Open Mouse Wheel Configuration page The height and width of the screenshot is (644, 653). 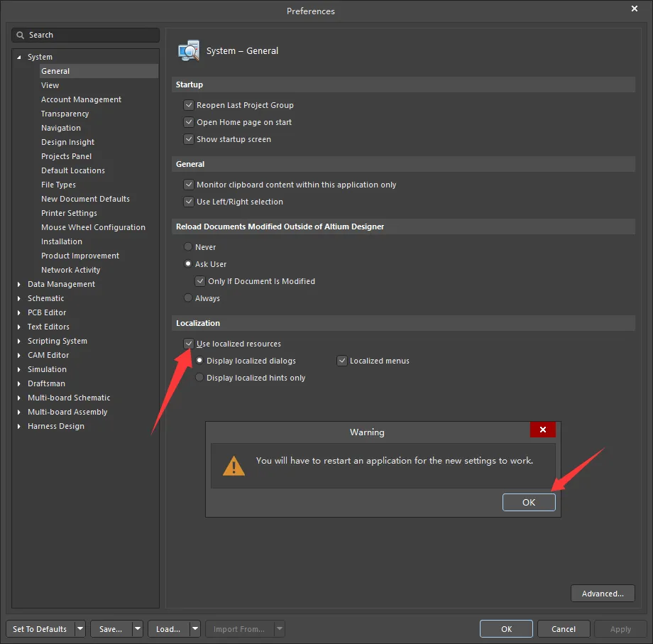point(93,227)
